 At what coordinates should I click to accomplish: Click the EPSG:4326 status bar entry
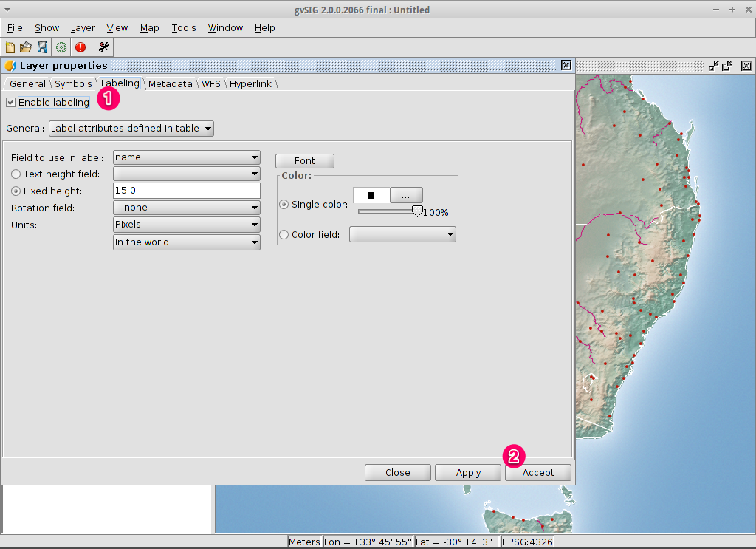[527, 542]
